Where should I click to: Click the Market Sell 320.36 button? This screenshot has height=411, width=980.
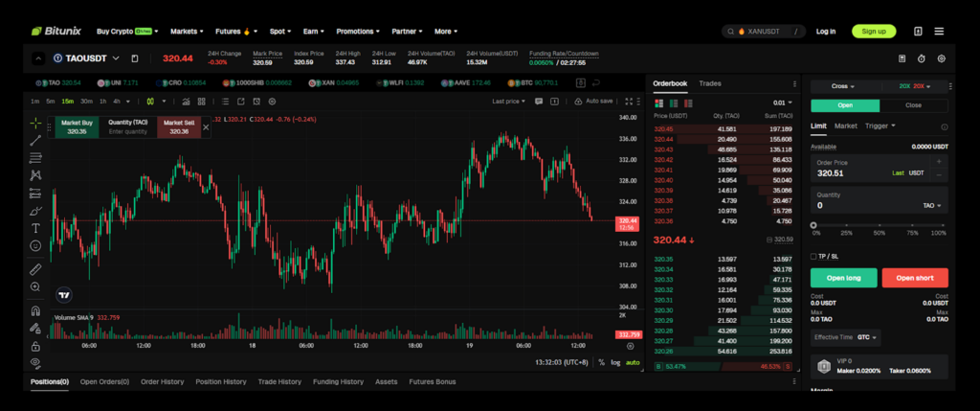pyautogui.click(x=179, y=127)
